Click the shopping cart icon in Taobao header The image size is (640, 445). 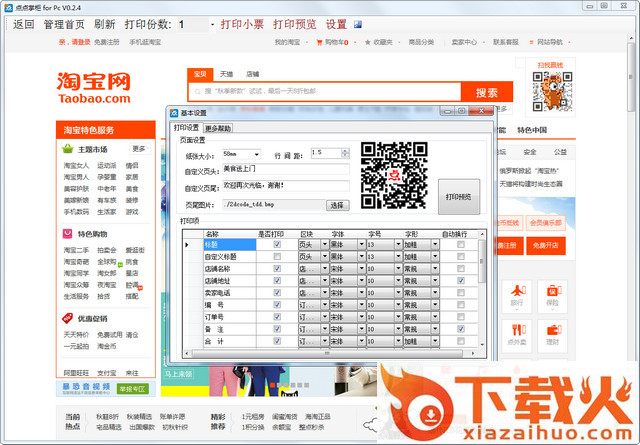pyautogui.click(x=319, y=42)
